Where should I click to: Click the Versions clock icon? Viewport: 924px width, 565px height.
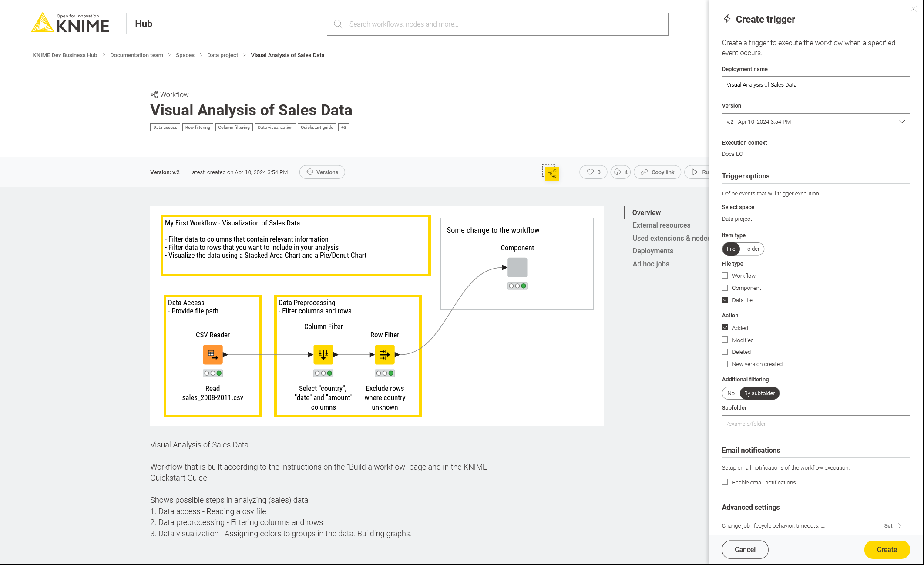(310, 172)
